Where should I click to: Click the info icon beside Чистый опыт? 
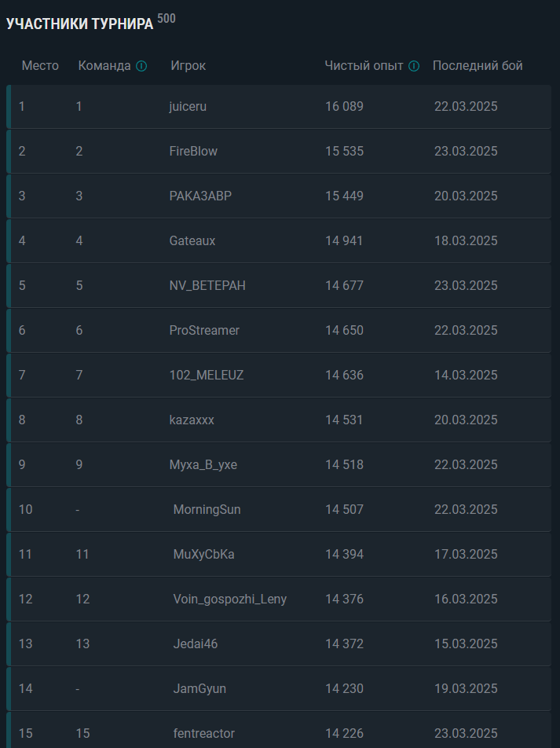tap(414, 66)
